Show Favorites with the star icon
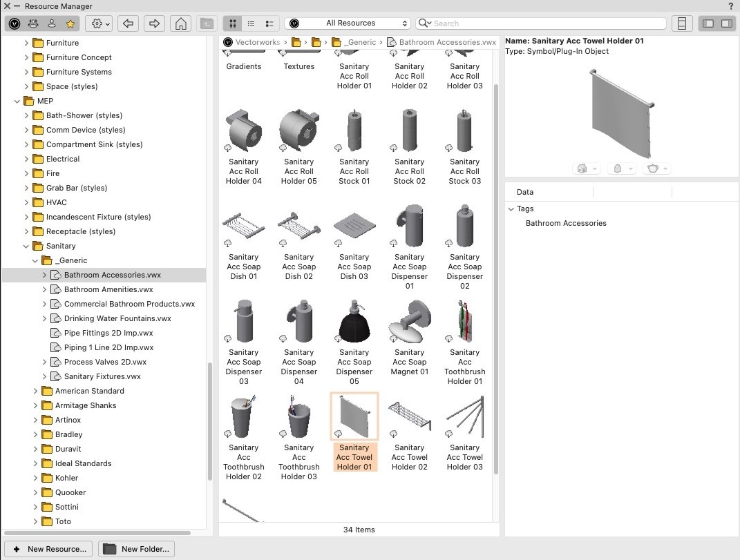Image resolution: width=740 pixels, height=560 pixels. pos(70,23)
